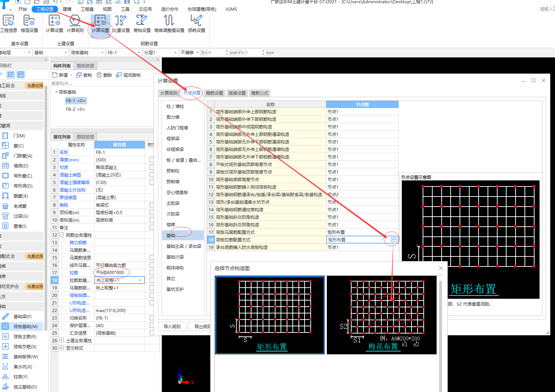Select 柱墩(Y) component type
Screen dimensions: 555x392
[15, 377]
